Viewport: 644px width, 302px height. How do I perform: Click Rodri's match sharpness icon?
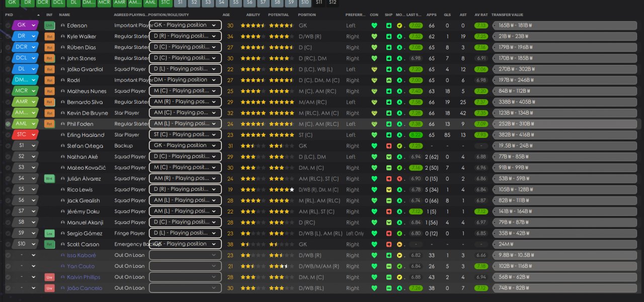click(x=389, y=80)
